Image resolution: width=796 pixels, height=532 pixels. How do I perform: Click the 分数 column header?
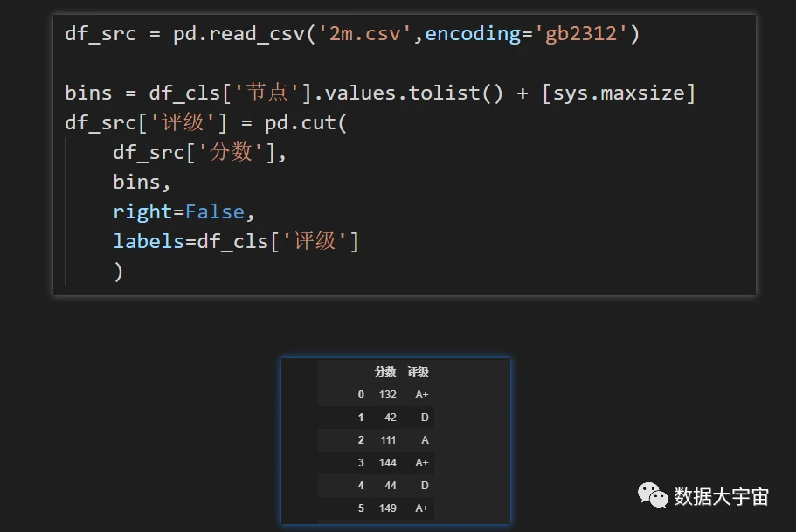[x=384, y=371]
